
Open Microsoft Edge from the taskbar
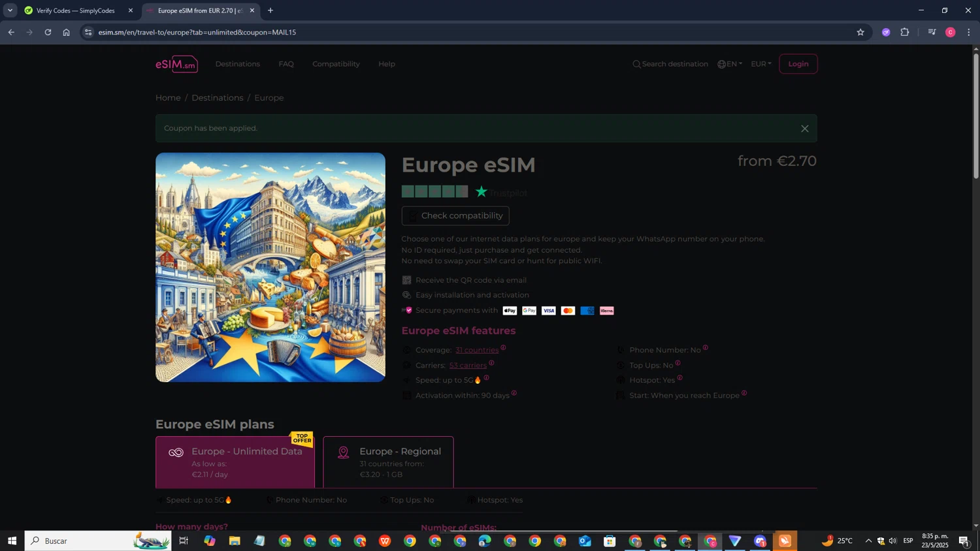[485, 541]
